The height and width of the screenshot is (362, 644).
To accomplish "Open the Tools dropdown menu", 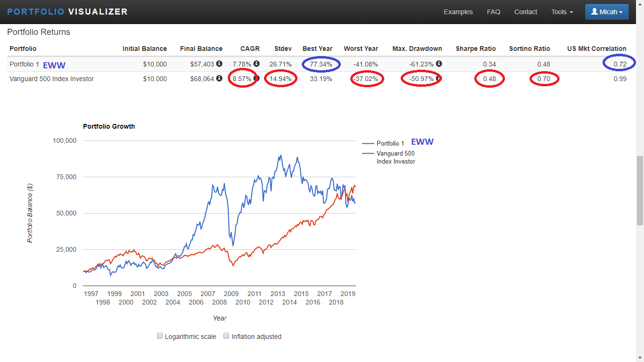I will point(562,12).
